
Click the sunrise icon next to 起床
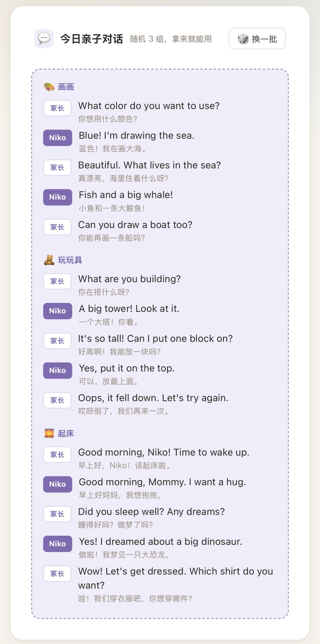(49, 433)
